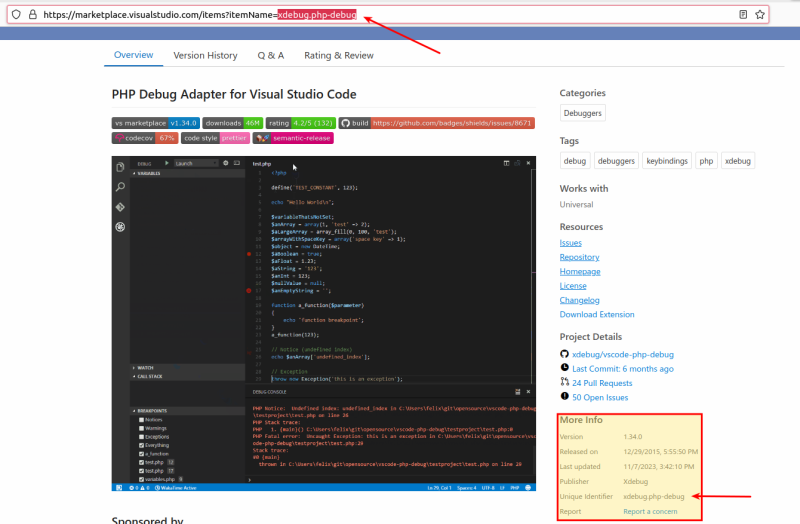
Task: Click Last Commit: 6 months ago
Action: (x=622, y=368)
